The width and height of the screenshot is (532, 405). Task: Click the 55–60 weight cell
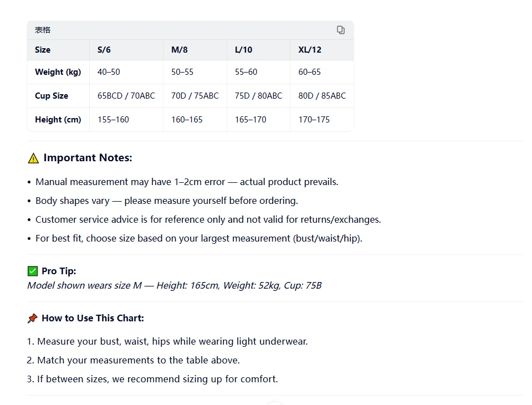click(x=246, y=72)
